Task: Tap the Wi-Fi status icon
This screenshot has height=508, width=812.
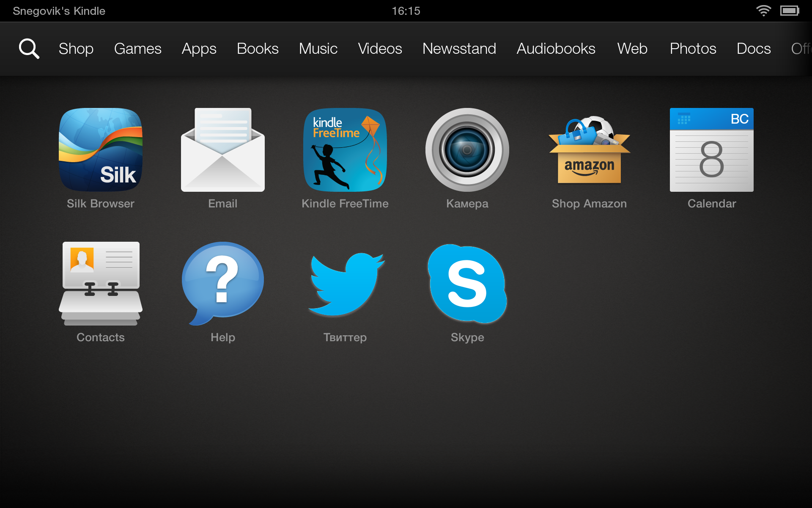Action: 763,11
